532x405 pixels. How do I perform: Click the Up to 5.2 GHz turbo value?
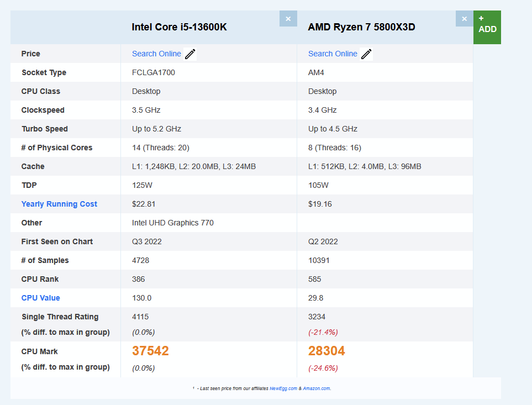pyautogui.click(x=156, y=129)
